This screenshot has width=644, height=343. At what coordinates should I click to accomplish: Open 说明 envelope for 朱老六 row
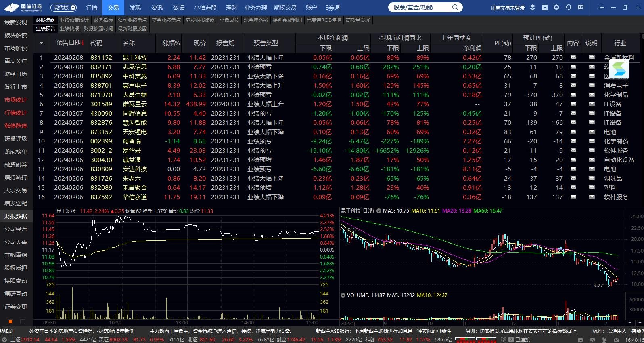point(592,178)
